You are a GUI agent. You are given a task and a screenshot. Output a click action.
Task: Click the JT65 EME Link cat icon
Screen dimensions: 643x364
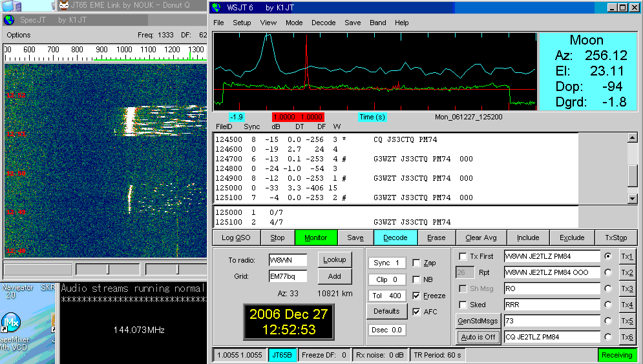click(65, 6)
